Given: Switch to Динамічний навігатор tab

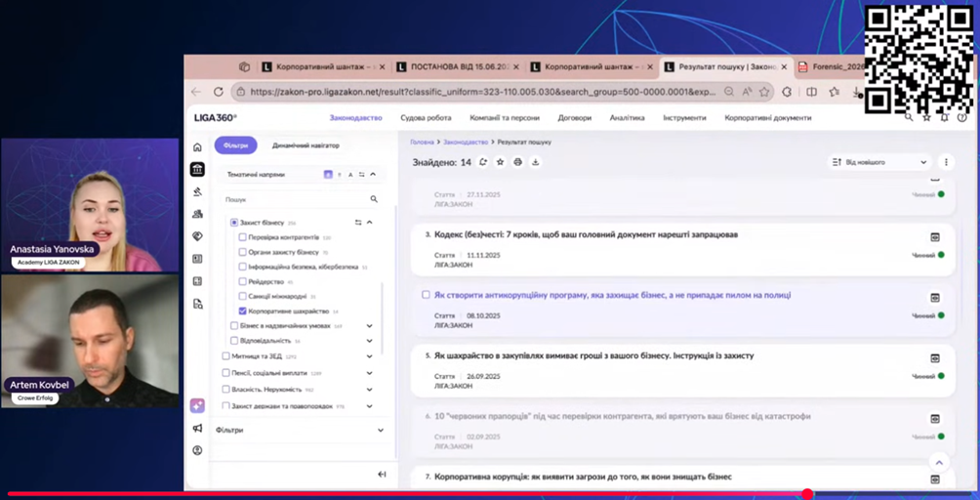Looking at the screenshot, I should tap(306, 145).
